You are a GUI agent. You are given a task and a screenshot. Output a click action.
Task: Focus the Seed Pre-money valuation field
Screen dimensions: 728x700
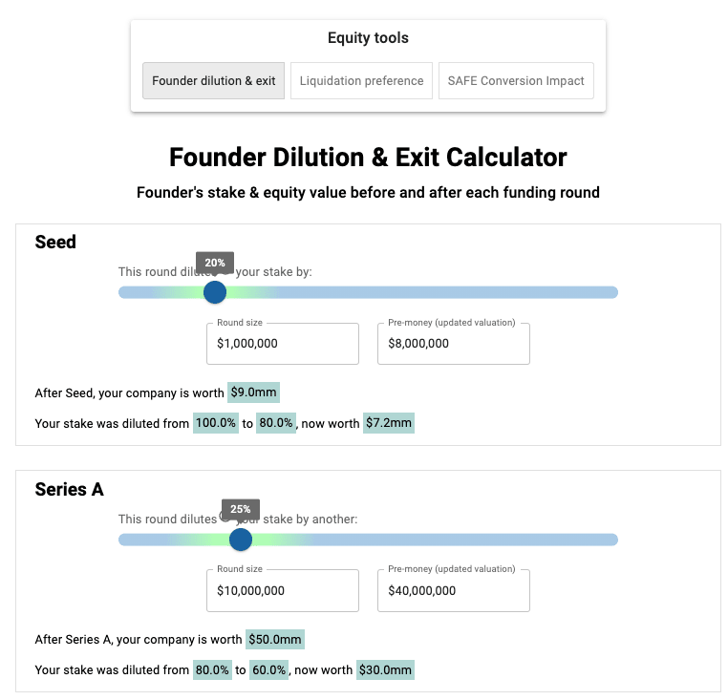pyautogui.click(x=453, y=344)
